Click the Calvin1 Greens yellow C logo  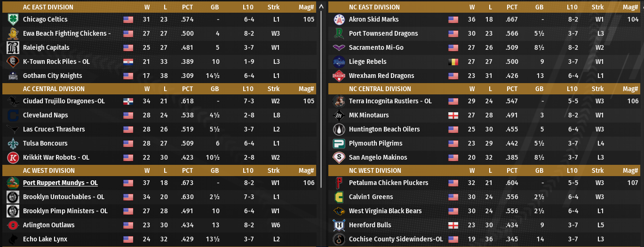pos(339,197)
